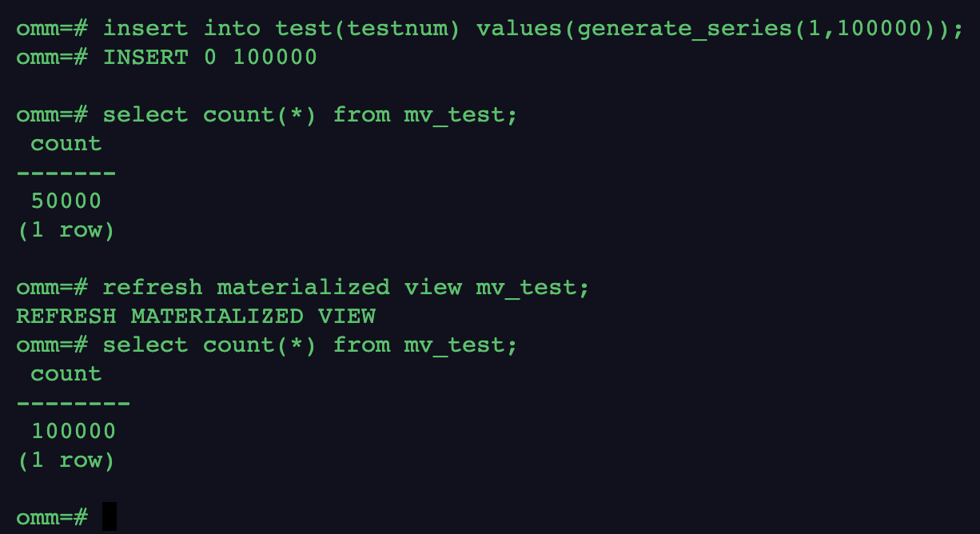Click the count column header above 100000

[66, 373]
